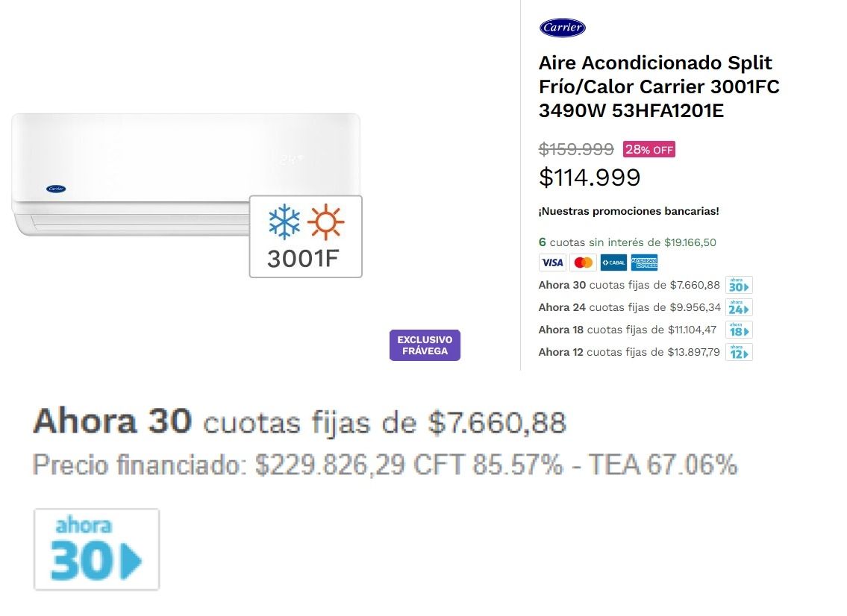The width and height of the screenshot is (847, 616).
Task: Click the Nuestras promociones bancarias heading
Action: [x=629, y=211]
